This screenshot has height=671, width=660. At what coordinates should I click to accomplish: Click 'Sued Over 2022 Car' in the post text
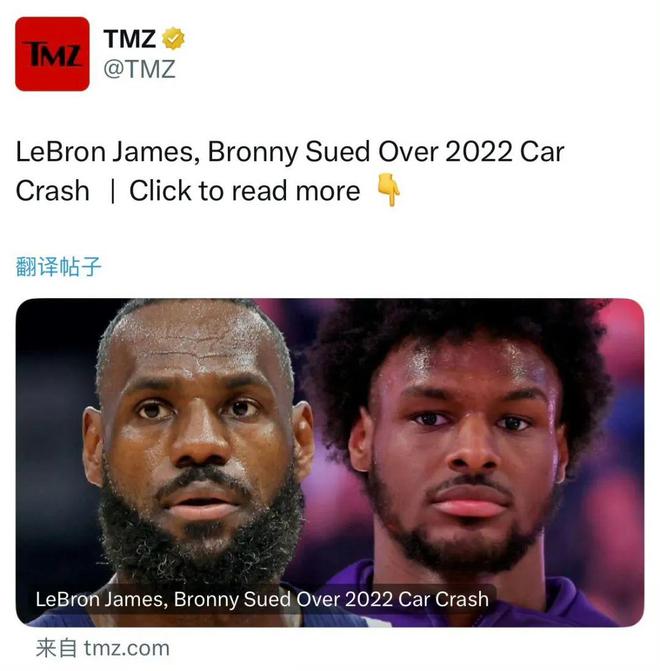pyautogui.click(x=435, y=152)
